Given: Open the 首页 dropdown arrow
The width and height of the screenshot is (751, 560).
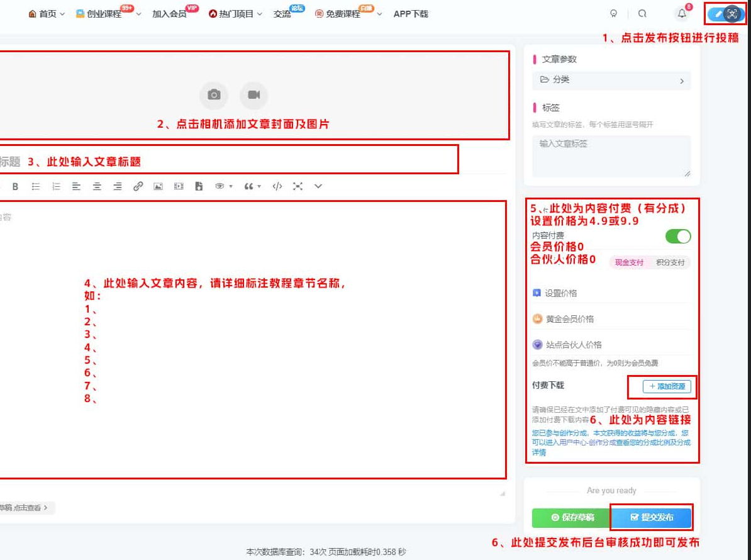Looking at the screenshot, I should (x=62, y=14).
